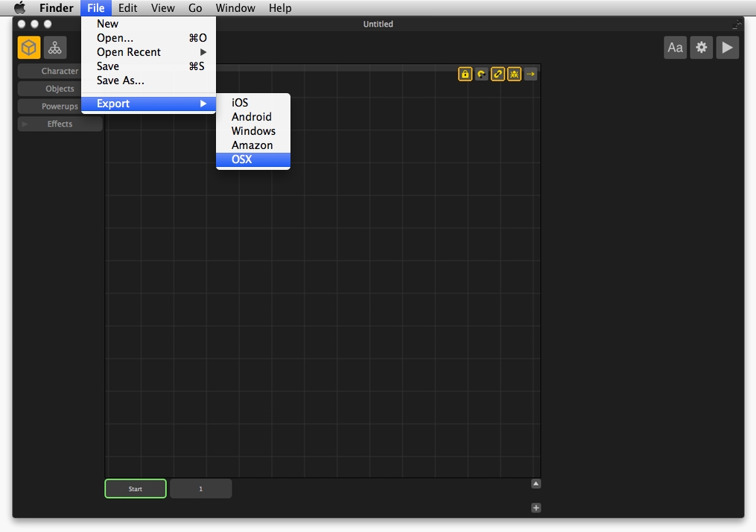This screenshot has width=756, height=532.
Task: Select the Start scene tab
Action: click(x=135, y=489)
